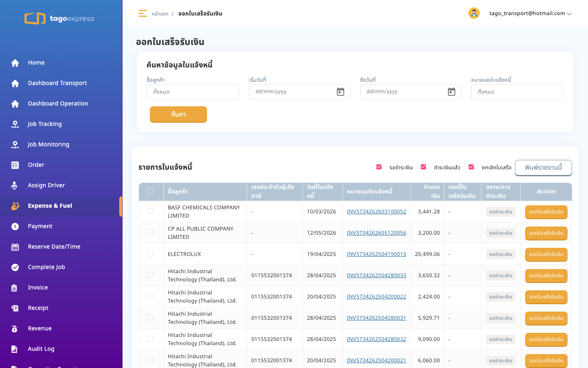Click the หน้าแรก breadcrumb link

(160, 14)
